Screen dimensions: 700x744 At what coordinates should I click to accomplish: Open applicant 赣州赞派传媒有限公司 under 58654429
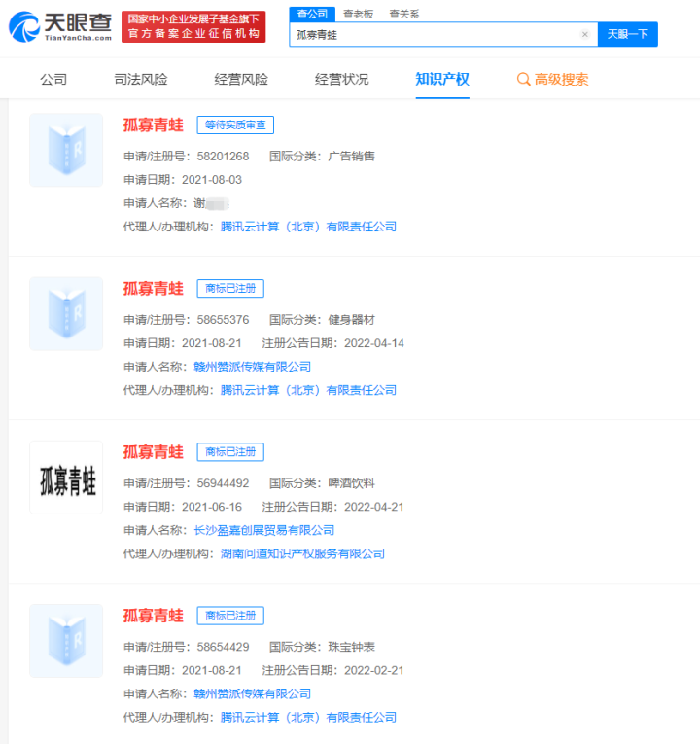click(x=253, y=694)
